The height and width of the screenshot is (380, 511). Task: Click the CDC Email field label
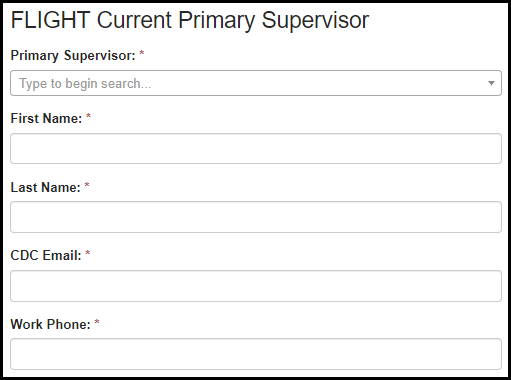click(46, 255)
